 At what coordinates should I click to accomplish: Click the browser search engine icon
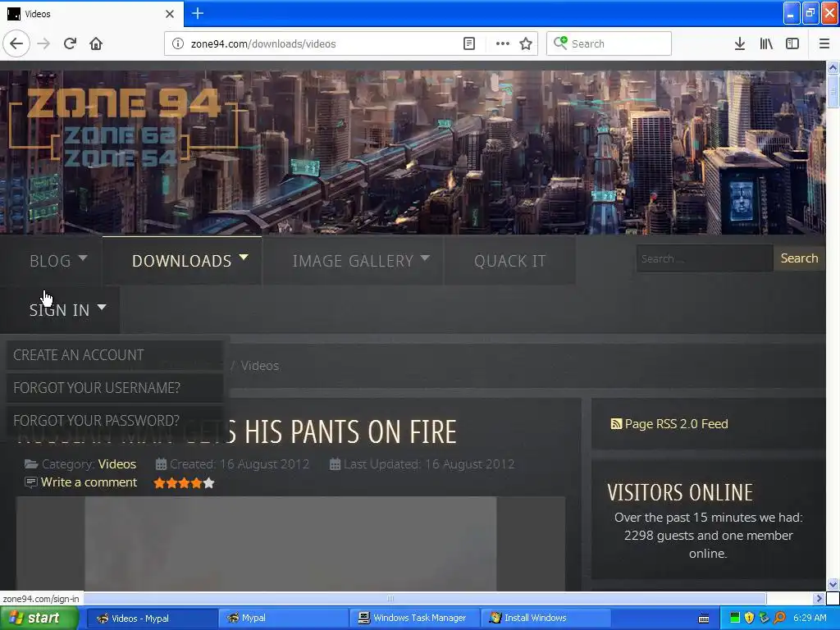pyautogui.click(x=560, y=43)
